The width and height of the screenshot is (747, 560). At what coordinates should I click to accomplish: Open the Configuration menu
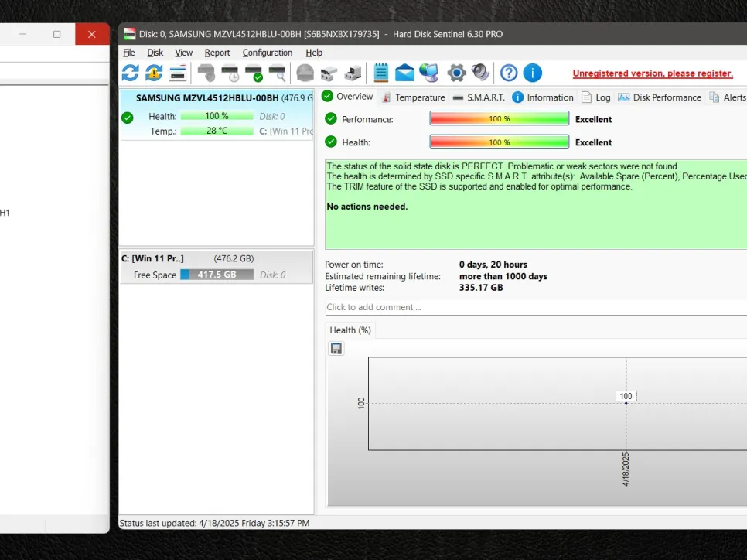268,53
